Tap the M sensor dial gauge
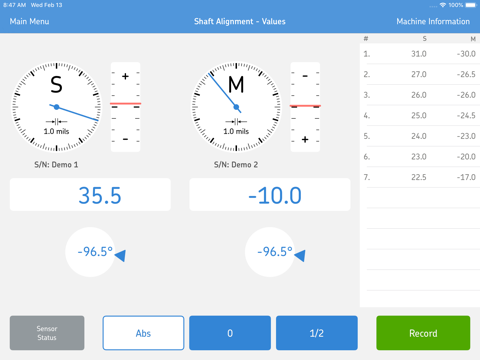The width and height of the screenshot is (480, 360). 236,107
